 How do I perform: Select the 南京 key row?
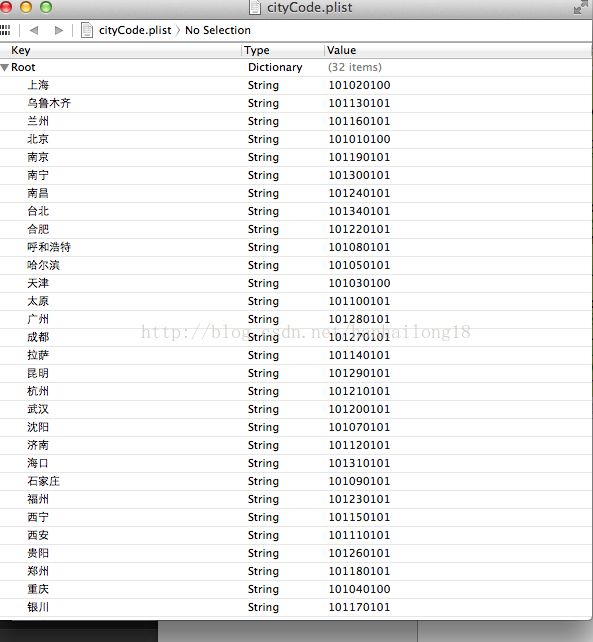(38, 157)
